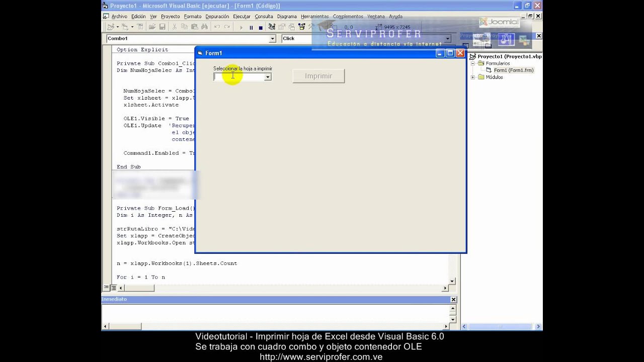The image size is (644, 362).
Task: Stop the program with the End icon
Action: (x=261, y=28)
